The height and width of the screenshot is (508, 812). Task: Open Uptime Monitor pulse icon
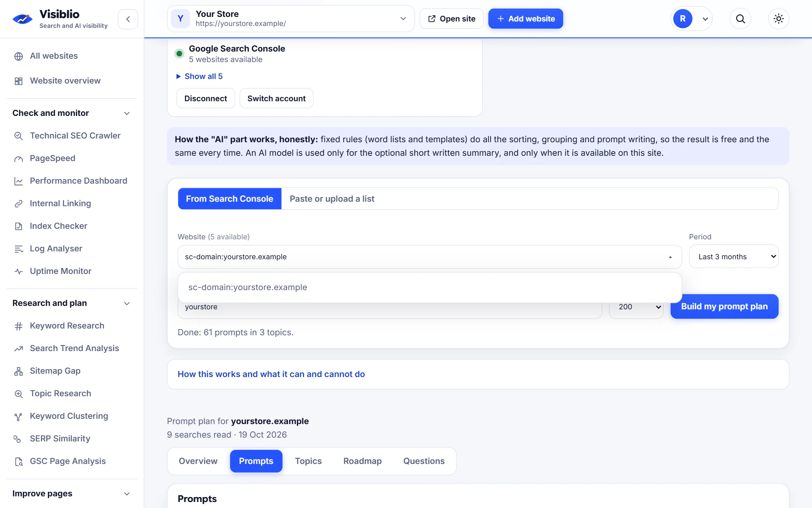[18, 271]
